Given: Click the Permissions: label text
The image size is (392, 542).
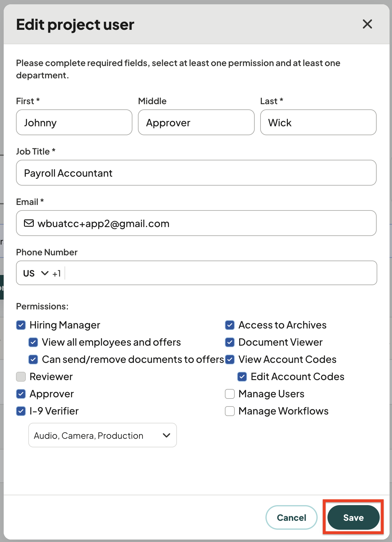Looking at the screenshot, I should (42, 306).
